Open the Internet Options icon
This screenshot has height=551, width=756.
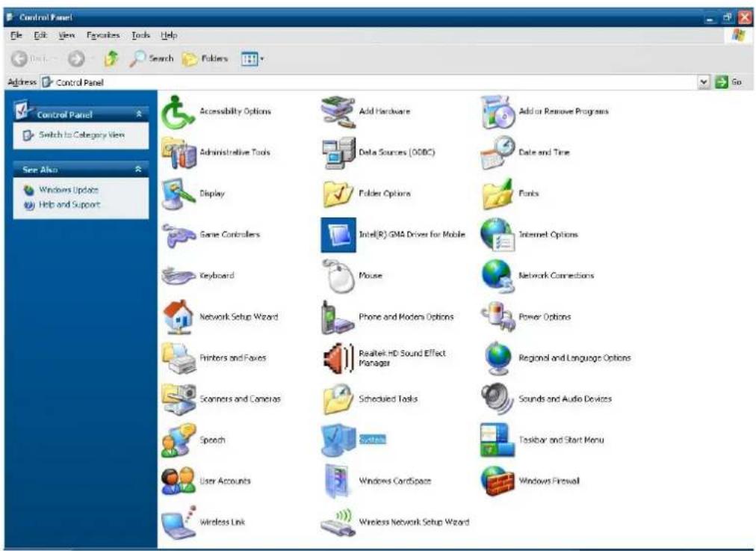pos(498,235)
